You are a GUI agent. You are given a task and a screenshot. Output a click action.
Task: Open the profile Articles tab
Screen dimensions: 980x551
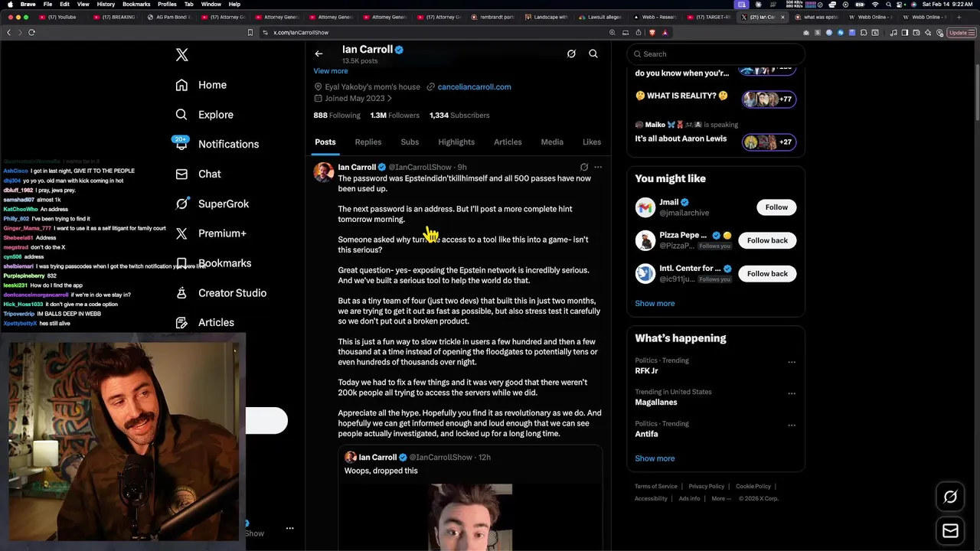pos(508,142)
